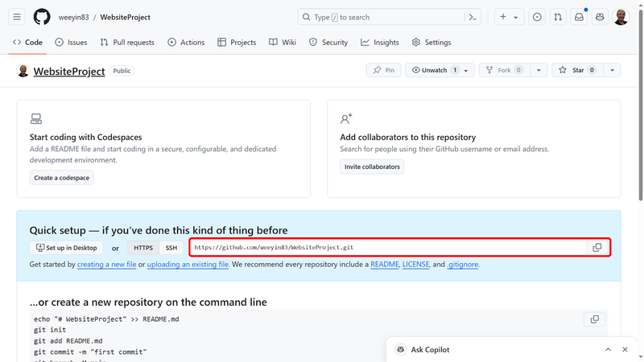Screen dimensions: 644x362
Task: Open the create new plus dropdown
Action: (x=509, y=17)
